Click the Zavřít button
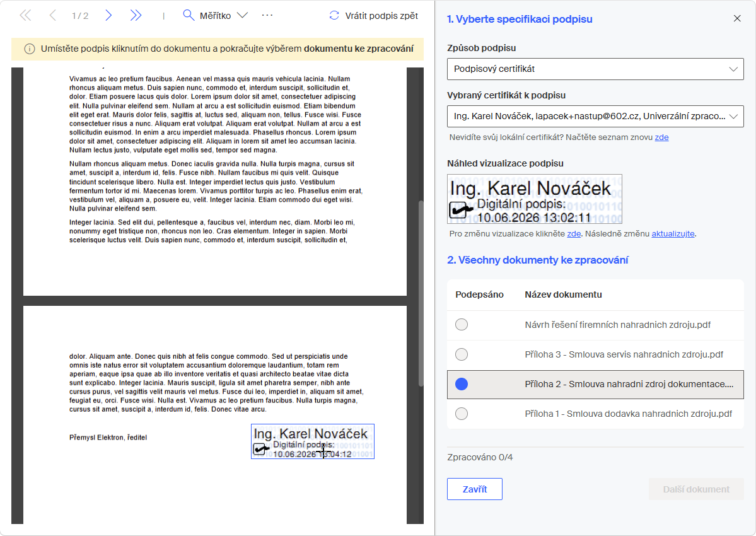This screenshot has width=756, height=536. tap(474, 489)
